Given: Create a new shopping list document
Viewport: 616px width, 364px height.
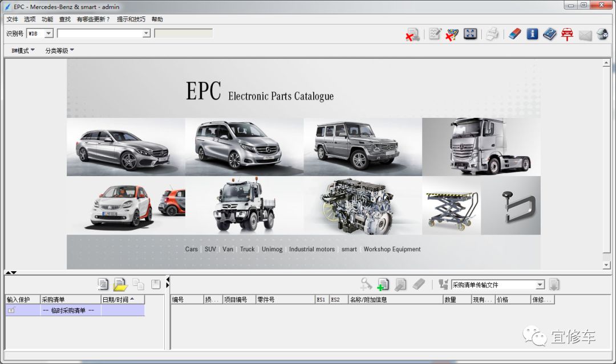Looking at the screenshot, I should pyautogui.click(x=103, y=284).
